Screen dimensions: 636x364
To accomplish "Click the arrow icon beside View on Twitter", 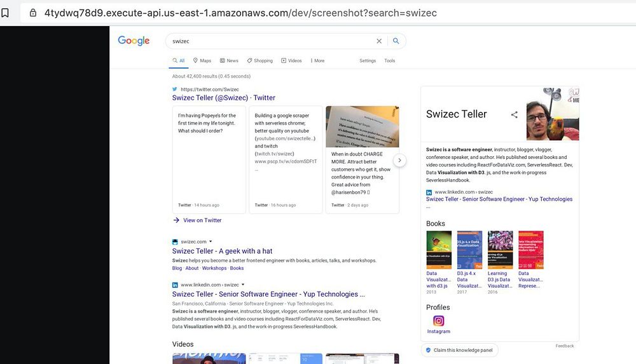I will point(176,220).
